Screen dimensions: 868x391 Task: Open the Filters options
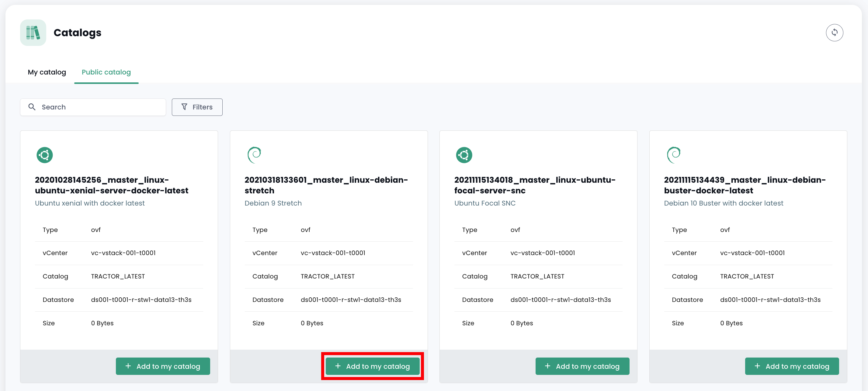click(197, 107)
